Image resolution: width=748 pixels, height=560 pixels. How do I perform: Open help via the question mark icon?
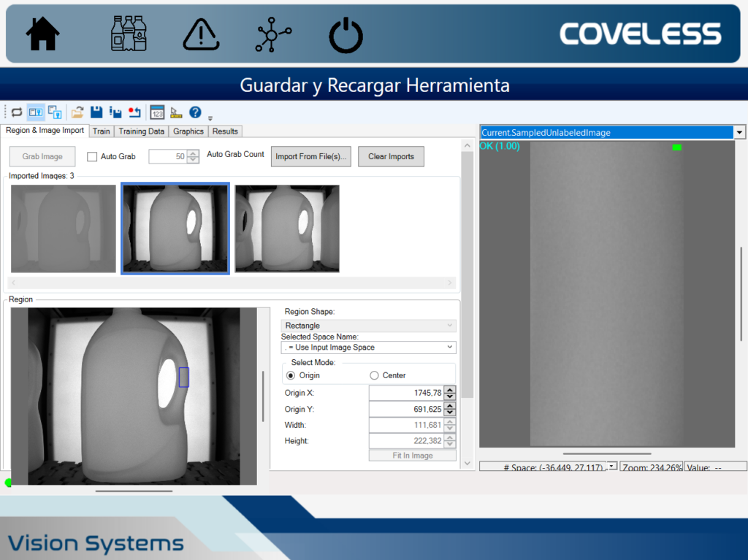[195, 112]
